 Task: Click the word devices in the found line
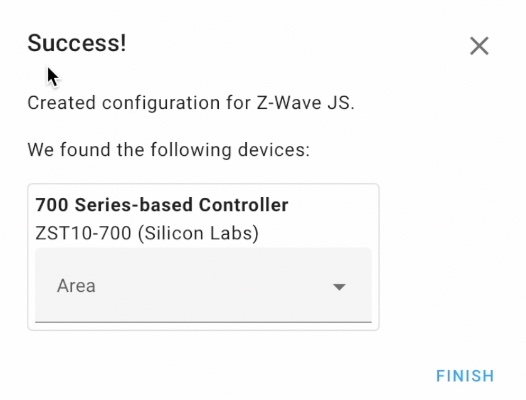pyautogui.click(x=274, y=150)
